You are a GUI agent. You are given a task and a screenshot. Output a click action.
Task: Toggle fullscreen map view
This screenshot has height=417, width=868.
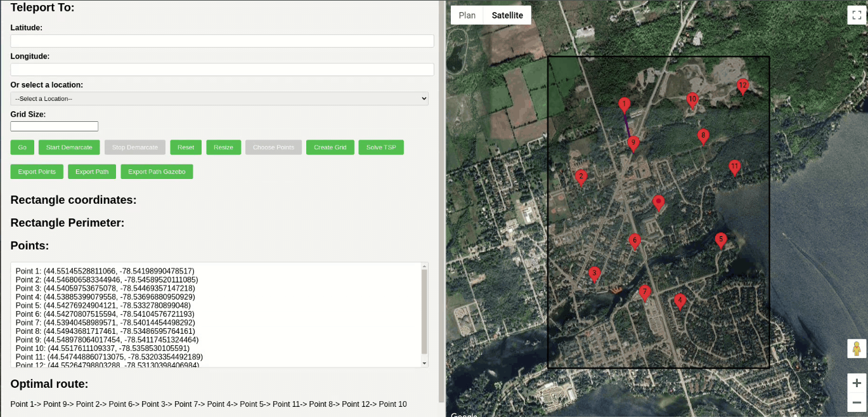click(856, 15)
